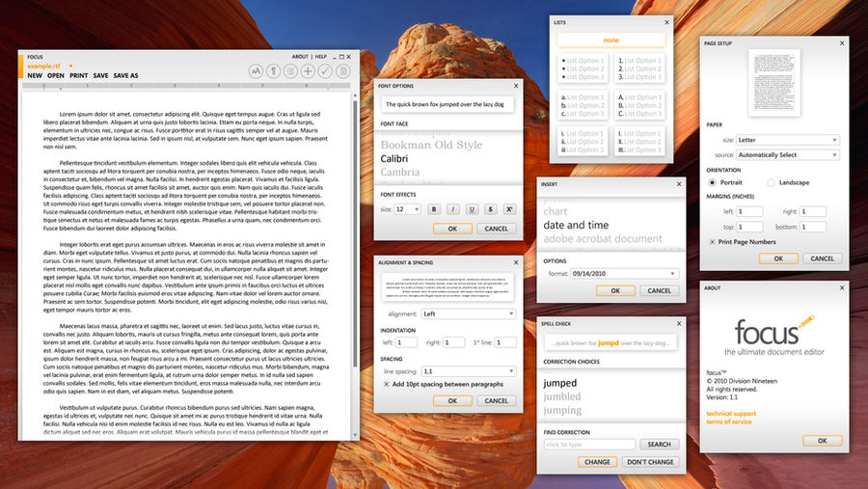This screenshot has width=868, height=489.
Task: Select Landscape orientation
Action: click(x=772, y=182)
